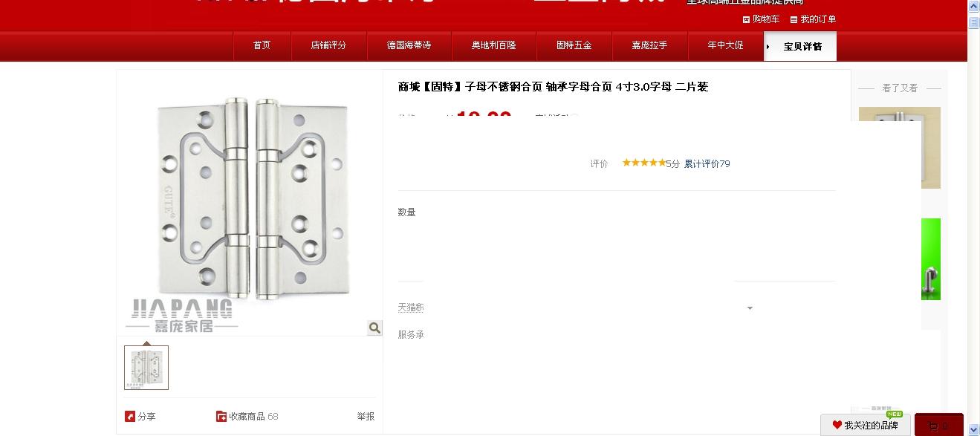Switch to the 店铺评分 tab
This screenshot has height=436, width=980.
pyautogui.click(x=328, y=45)
